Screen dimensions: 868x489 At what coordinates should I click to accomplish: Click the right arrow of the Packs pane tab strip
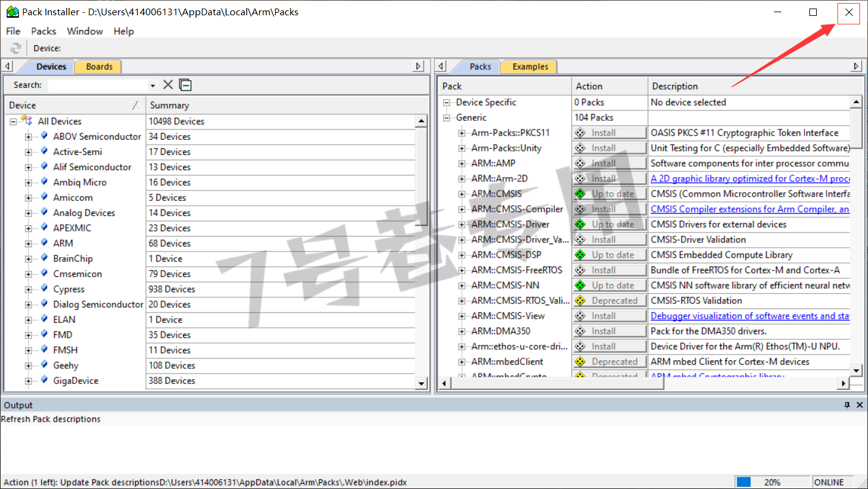[856, 66]
